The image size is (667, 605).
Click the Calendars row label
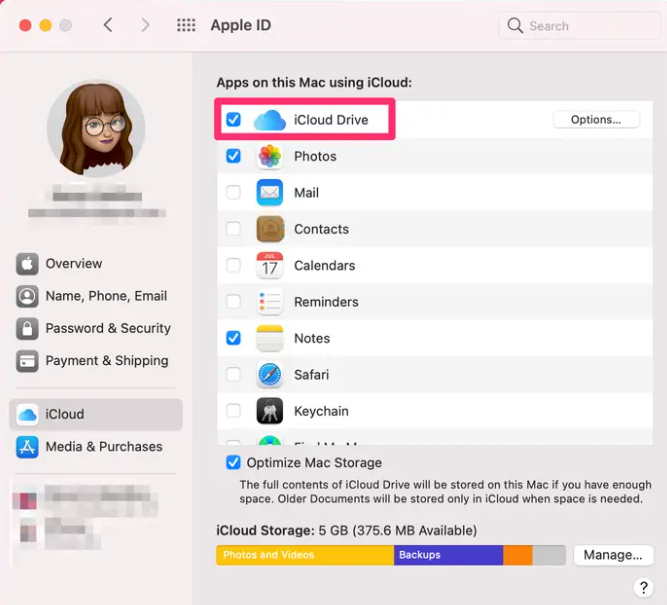tap(325, 265)
